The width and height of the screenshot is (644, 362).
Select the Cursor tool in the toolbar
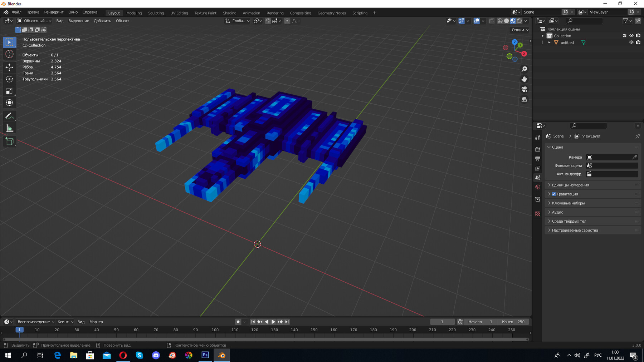10,54
